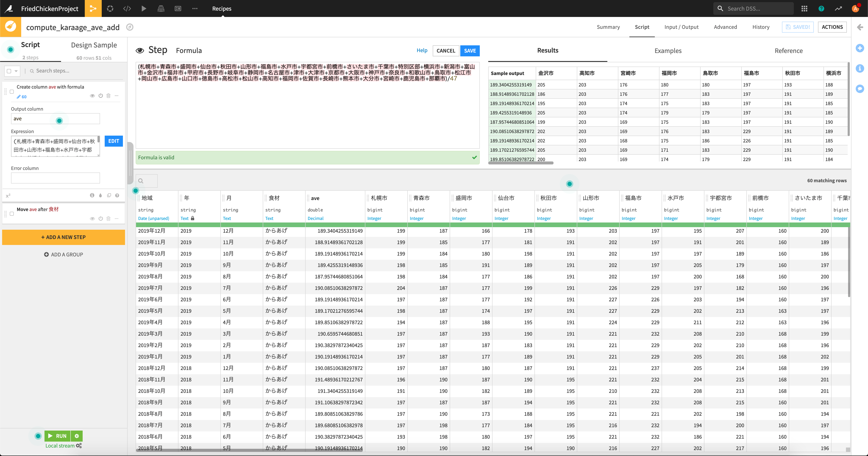Switch to the Examples tab

[x=668, y=51]
